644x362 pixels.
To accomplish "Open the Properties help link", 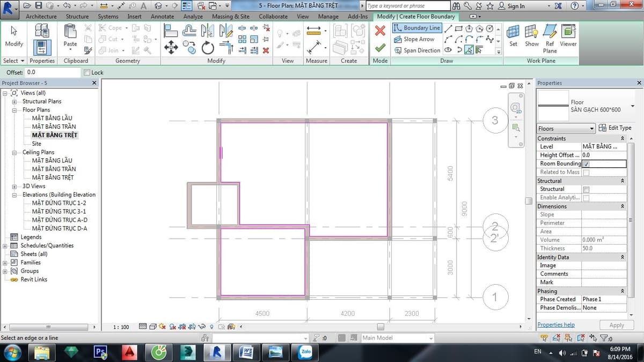I will pyautogui.click(x=556, y=324).
